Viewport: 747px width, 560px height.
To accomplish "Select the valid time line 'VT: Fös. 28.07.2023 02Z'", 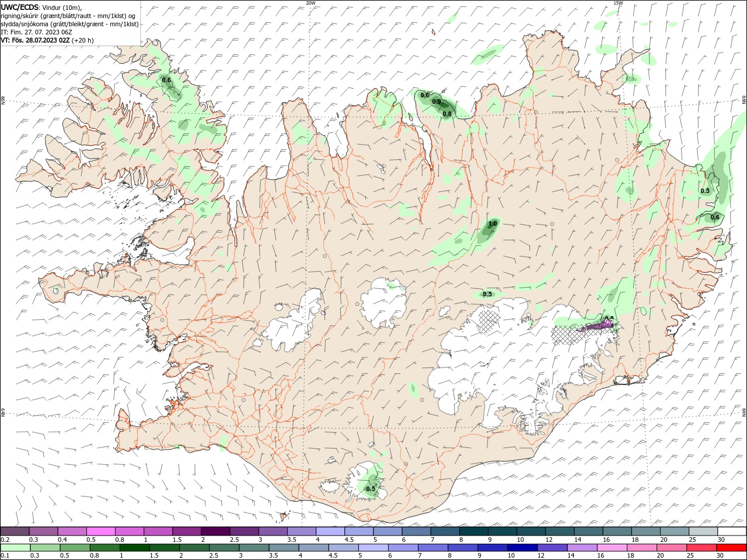I will point(35,40).
